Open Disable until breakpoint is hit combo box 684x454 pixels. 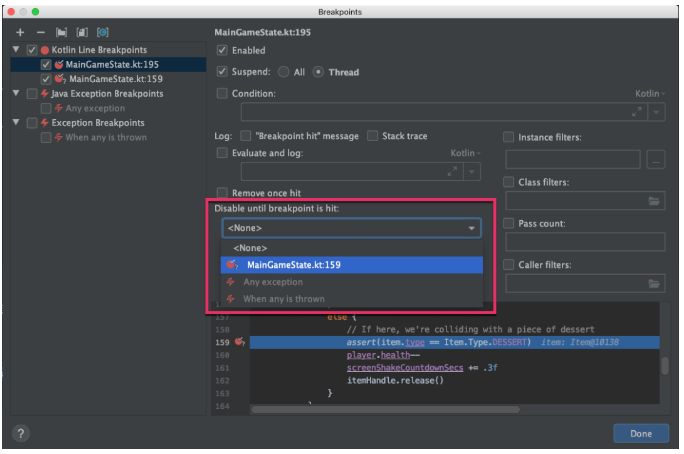352,228
